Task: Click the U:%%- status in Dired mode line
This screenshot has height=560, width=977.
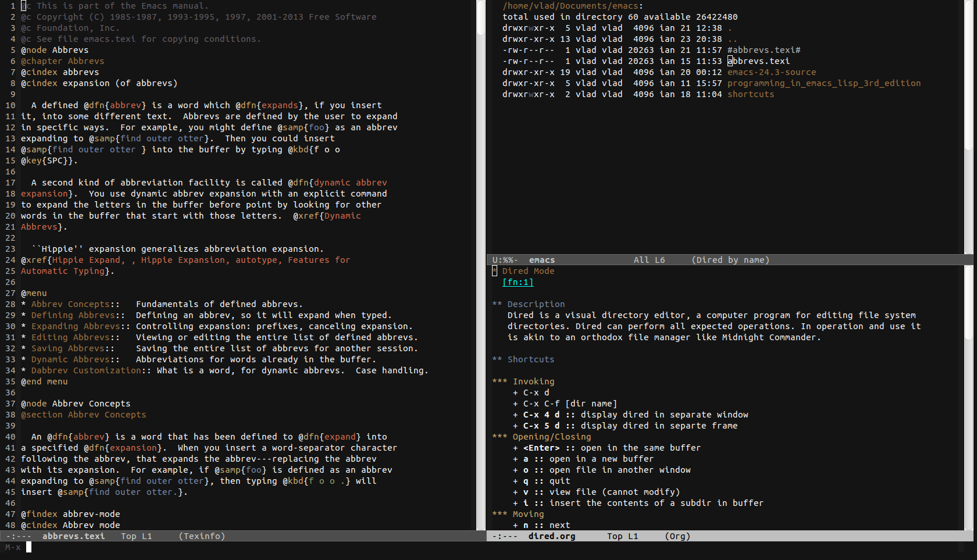Action: click(x=505, y=260)
